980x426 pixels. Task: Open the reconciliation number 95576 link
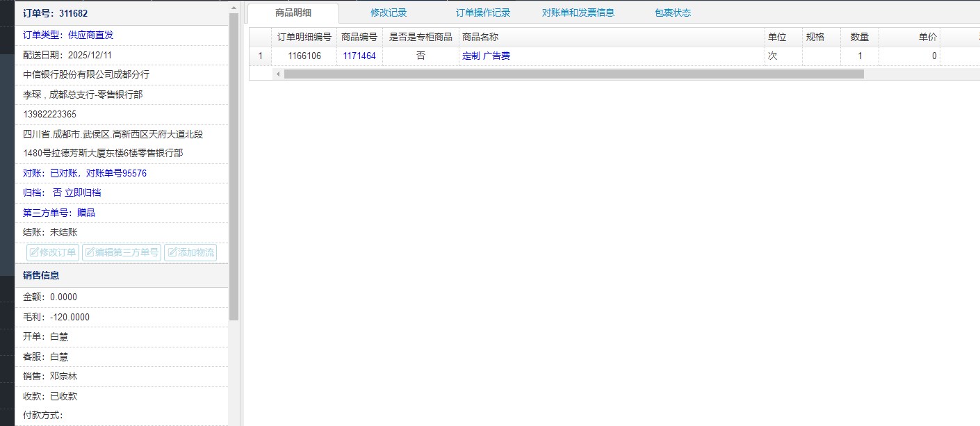(134, 173)
